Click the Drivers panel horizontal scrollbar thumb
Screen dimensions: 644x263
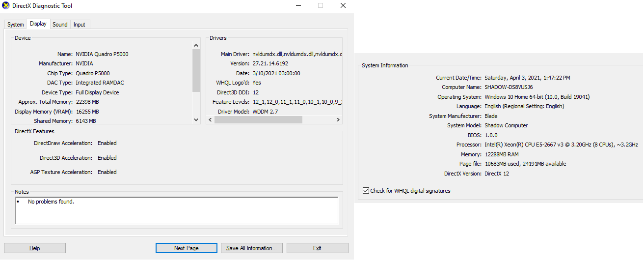click(x=259, y=119)
